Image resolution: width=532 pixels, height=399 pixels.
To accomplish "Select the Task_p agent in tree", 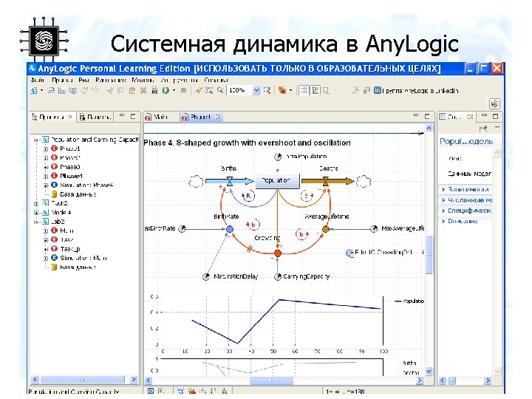I will tap(70, 249).
